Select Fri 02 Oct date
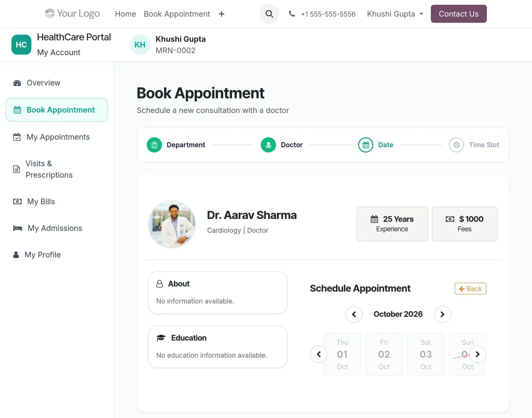532x418 pixels. coord(384,354)
